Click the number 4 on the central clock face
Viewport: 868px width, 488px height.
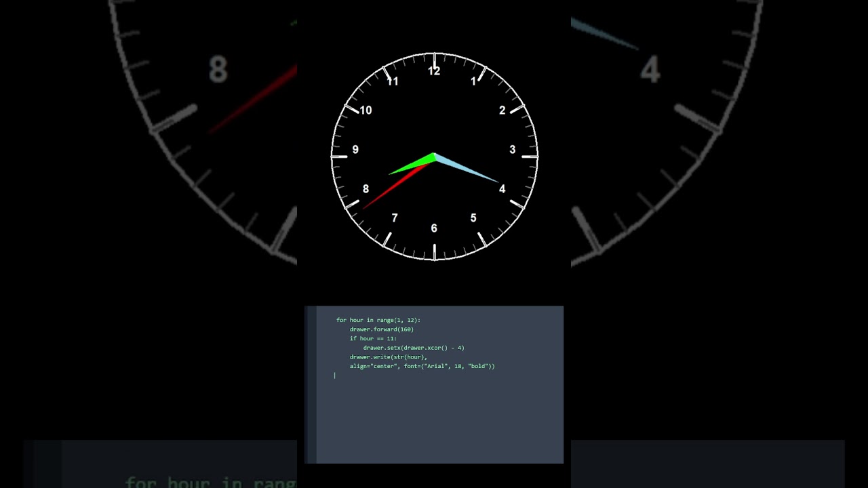(502, 189)
